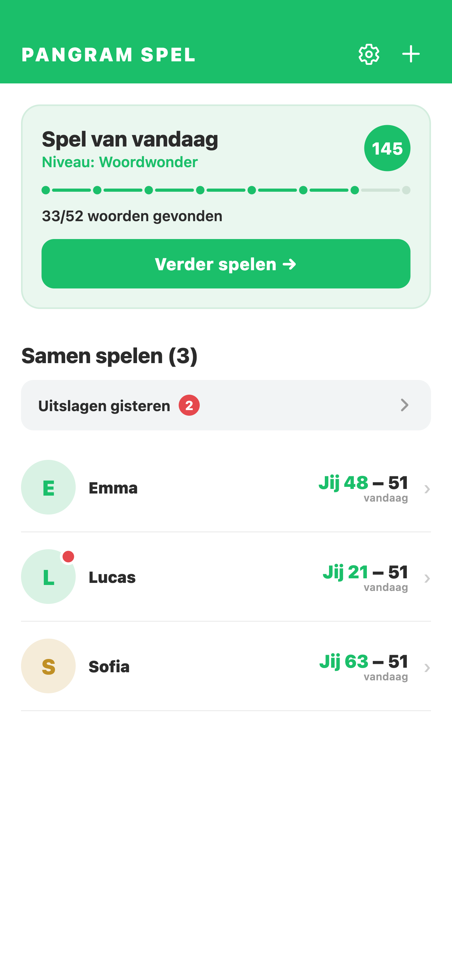Select the Emma list entry name
The width and height of the screenshot is (452, 980).
(x=113, y=488)
